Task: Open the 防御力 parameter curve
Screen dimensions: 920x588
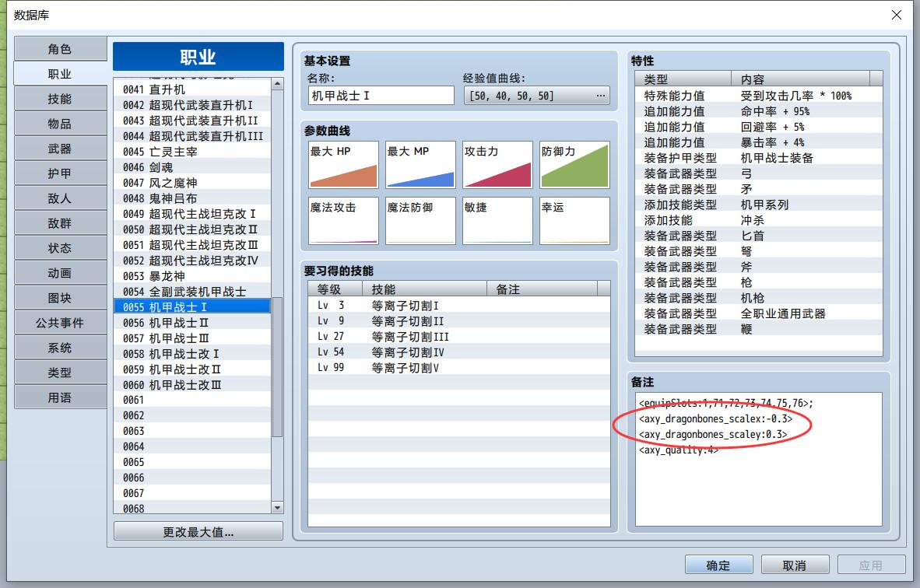Action: pos(575,165)
